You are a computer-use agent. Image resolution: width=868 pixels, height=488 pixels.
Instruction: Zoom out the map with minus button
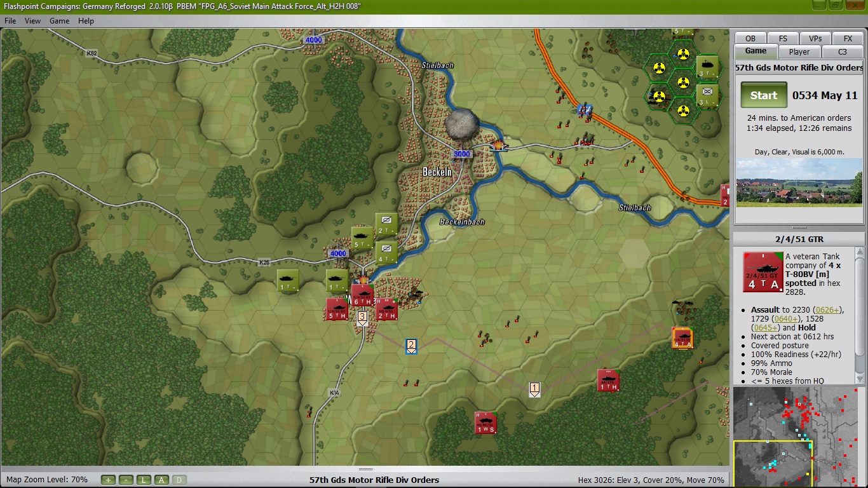126,480
